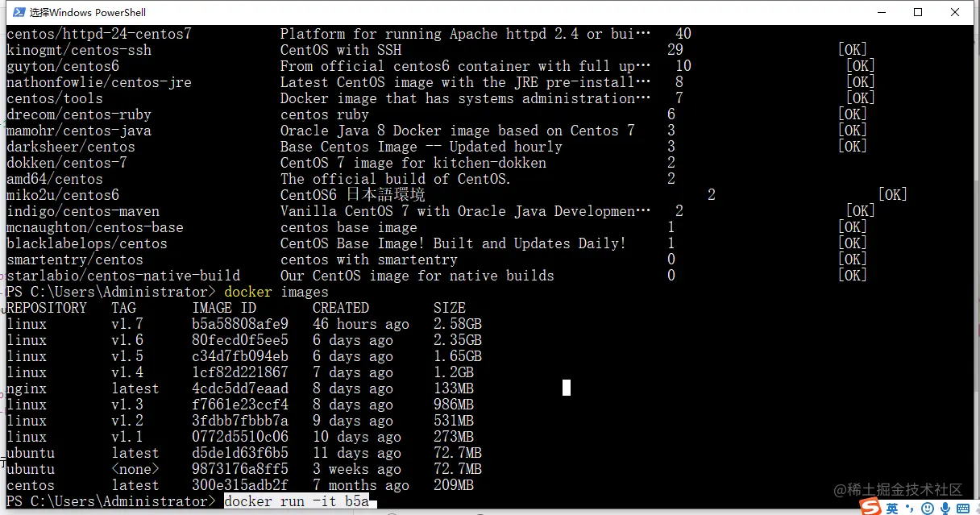Click the <none> tag of ubuntu
The image size is (980, 515).
point(135,469)
